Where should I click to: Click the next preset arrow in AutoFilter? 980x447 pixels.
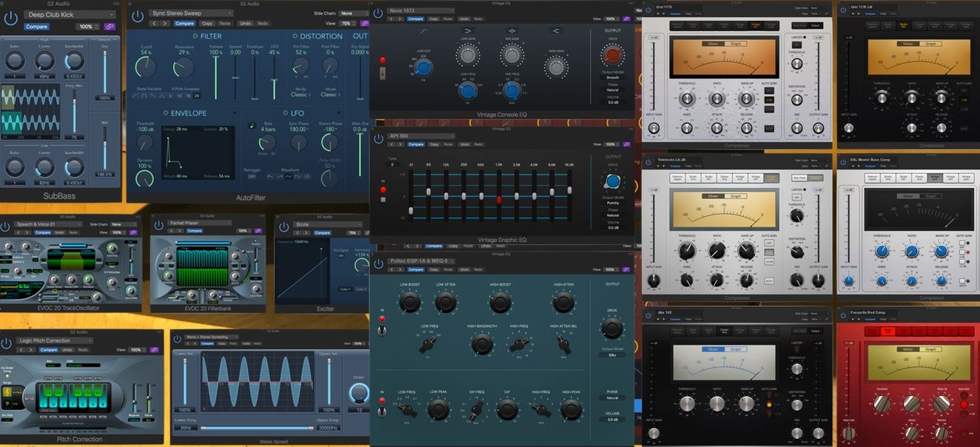coord(167,24)
